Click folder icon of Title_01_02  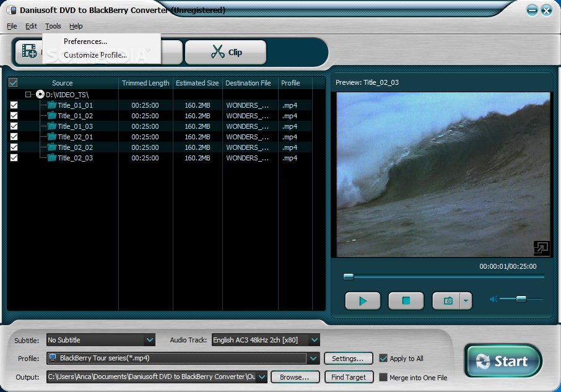click(x=52, y=116)
